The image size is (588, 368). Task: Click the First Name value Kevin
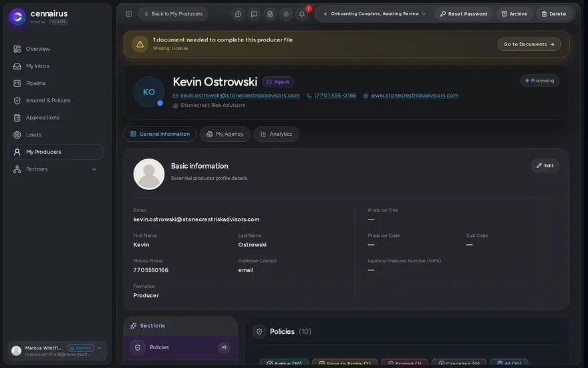click(x=142, y=245)
